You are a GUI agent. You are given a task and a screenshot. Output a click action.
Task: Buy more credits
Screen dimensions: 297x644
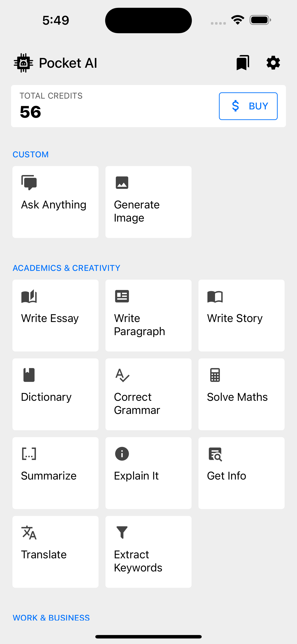[248, 106]
